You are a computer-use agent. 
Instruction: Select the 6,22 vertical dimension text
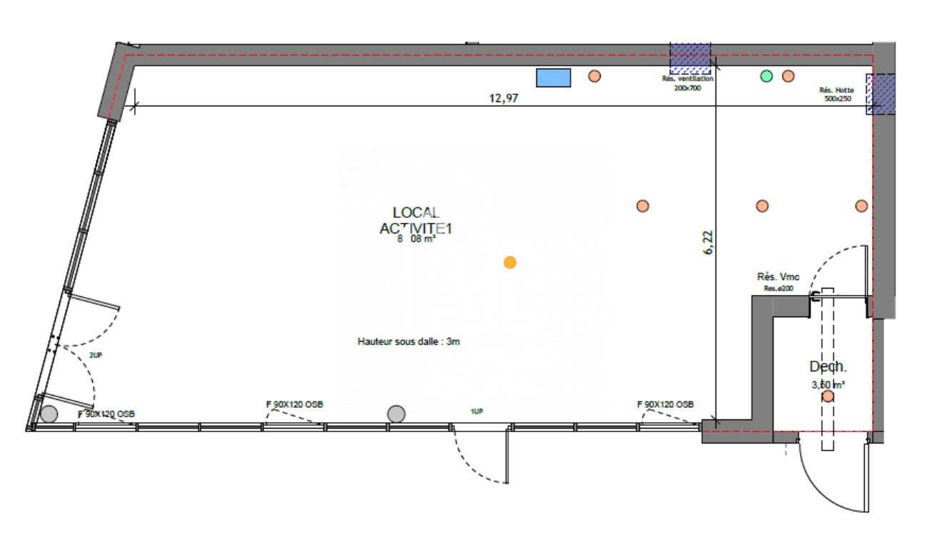coord(708,242)
